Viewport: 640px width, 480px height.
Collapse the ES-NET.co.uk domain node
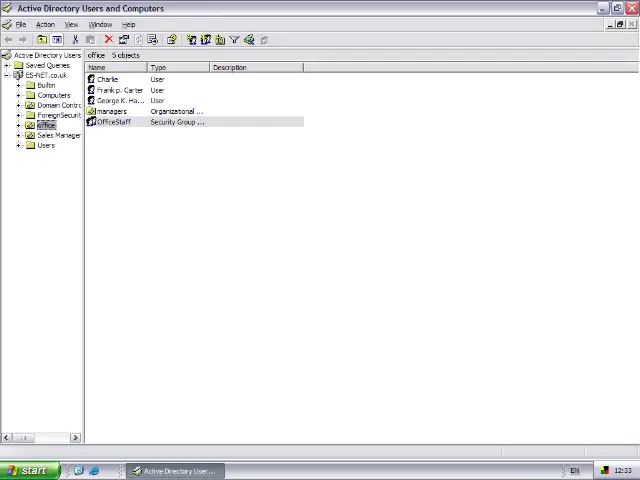click(x=7, y=75)
